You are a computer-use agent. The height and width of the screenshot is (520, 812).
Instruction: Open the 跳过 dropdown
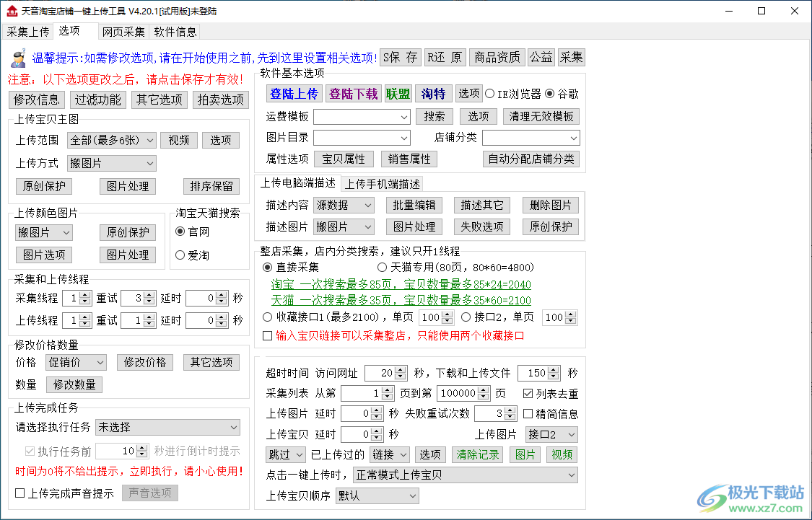(285, 455)
